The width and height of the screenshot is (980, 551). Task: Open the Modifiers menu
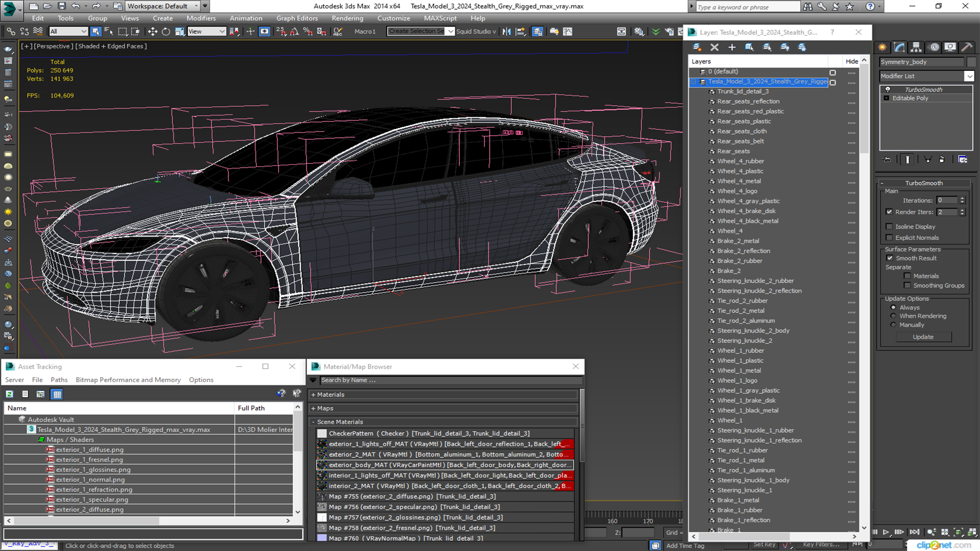pos(201,18)
